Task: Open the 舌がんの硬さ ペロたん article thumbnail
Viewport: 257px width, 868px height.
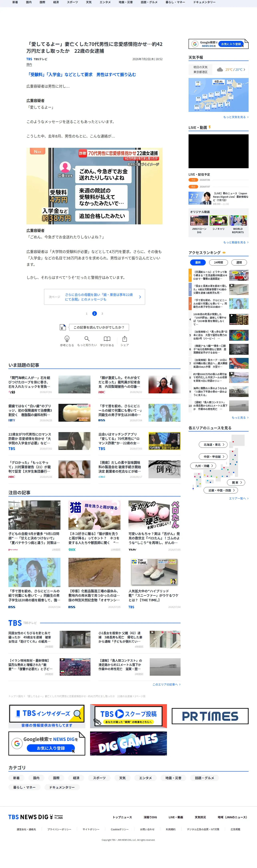Action: coord(154,515)
